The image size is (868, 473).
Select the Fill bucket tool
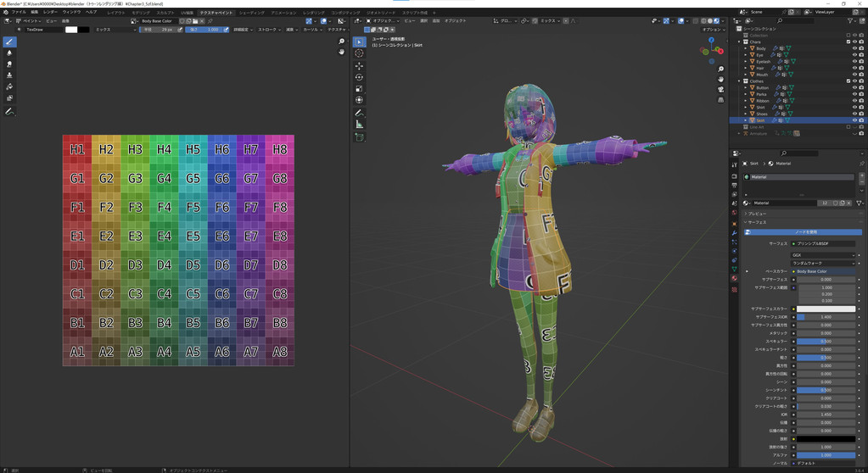click(9, 87)
